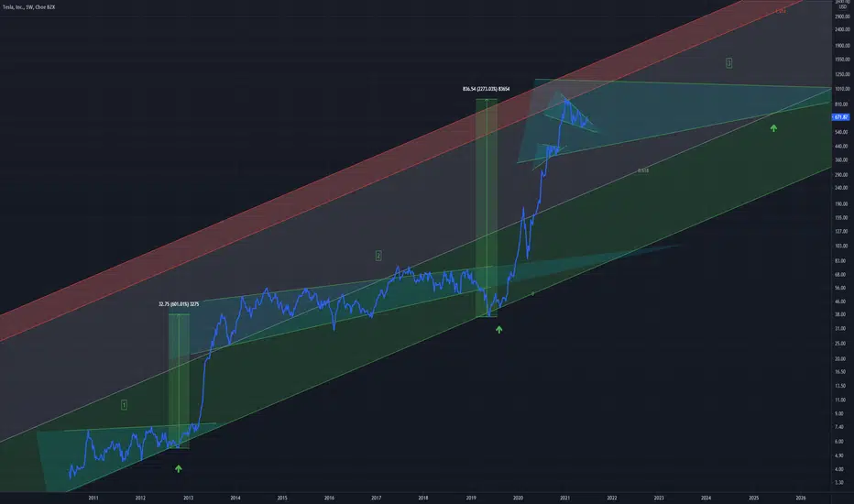Click the 360.00 price axis label
This screenshot has height=504, width=854.
point(841,160)
